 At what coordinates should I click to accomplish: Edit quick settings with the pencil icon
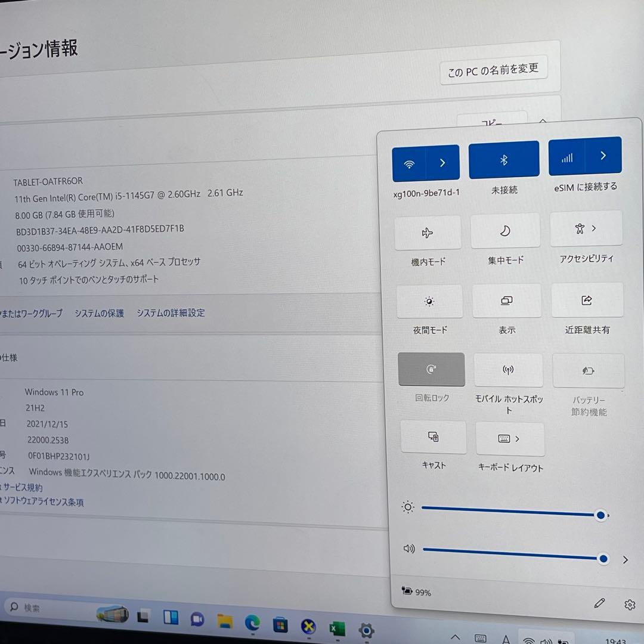[599, 603]
